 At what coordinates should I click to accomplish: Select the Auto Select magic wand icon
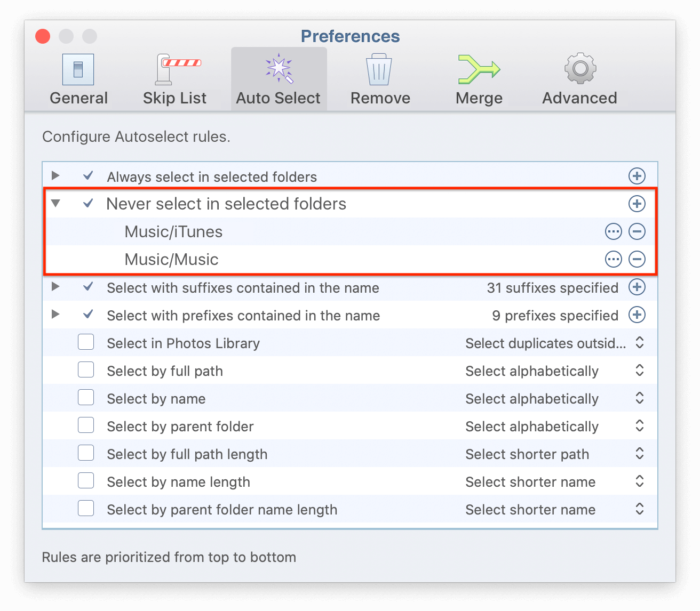pyautogui.click(x=279, y=69)
